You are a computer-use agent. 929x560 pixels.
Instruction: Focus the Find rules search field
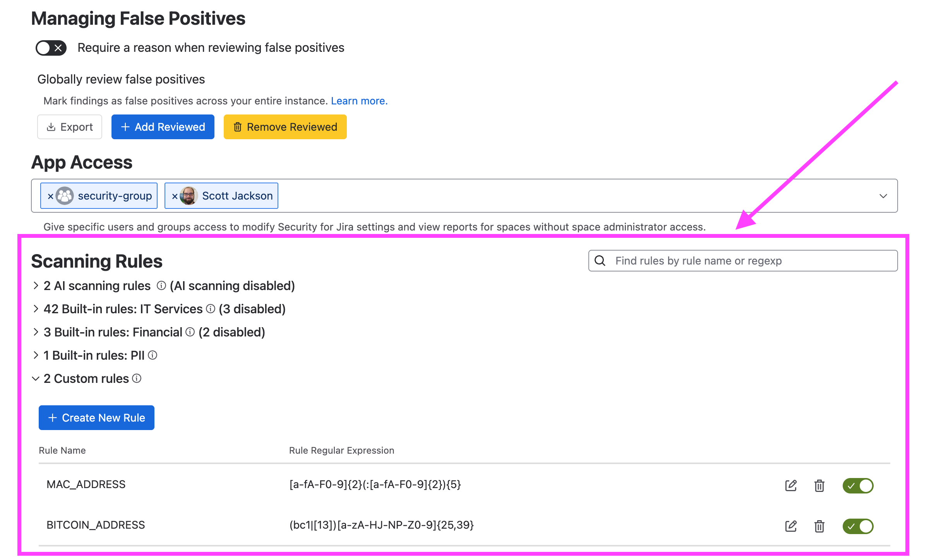coord(743,261)
